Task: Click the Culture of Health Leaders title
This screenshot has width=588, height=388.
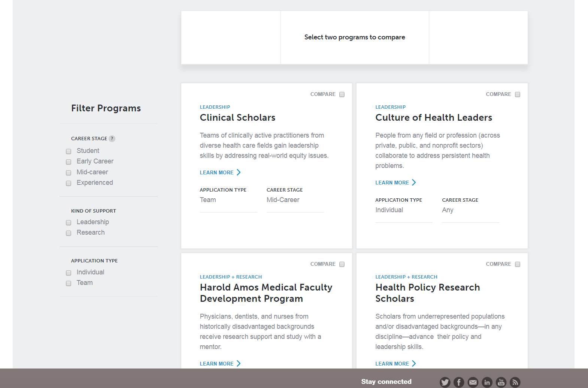Action: pyautogui.click(x=434, y=118)
